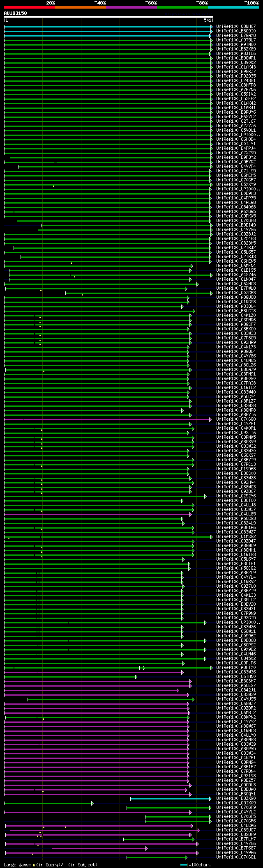Click the 541 end position label
The height and width of the screenshot is (868, 263).
[207, 20]
